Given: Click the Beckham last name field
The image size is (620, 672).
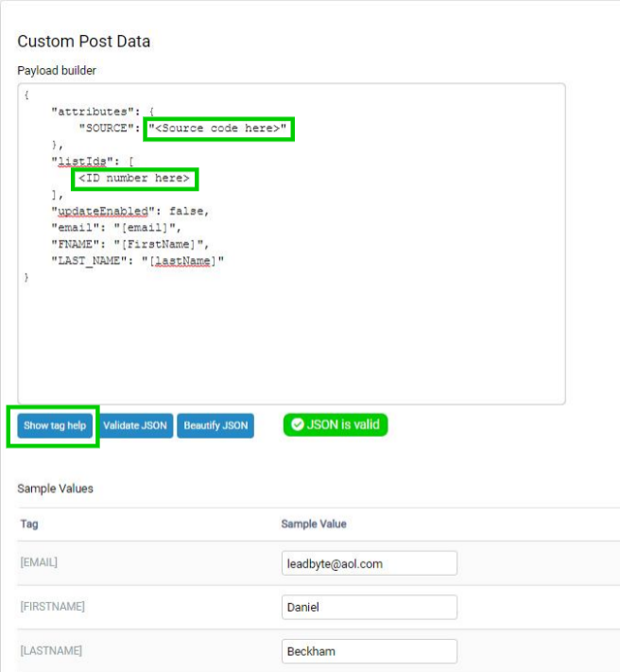Looking at the screenshot, I should (x=370, y=651).
